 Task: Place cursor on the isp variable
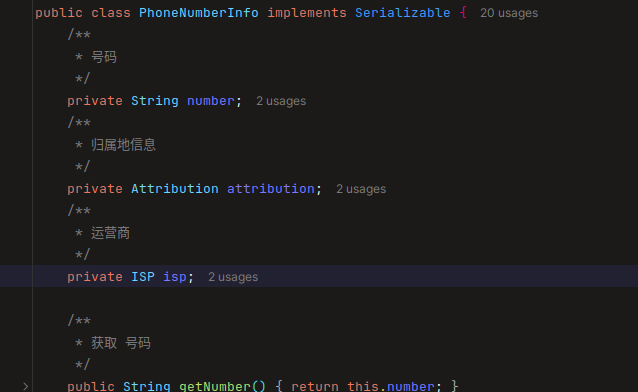click(175, 277)
